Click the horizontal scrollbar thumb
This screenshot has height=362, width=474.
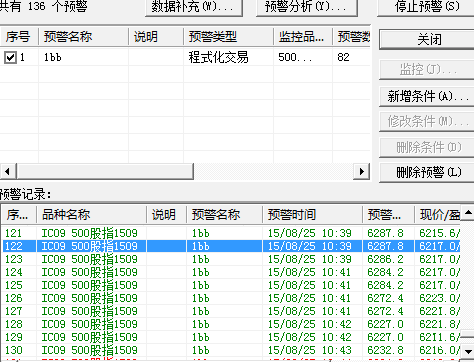point(105,172)
